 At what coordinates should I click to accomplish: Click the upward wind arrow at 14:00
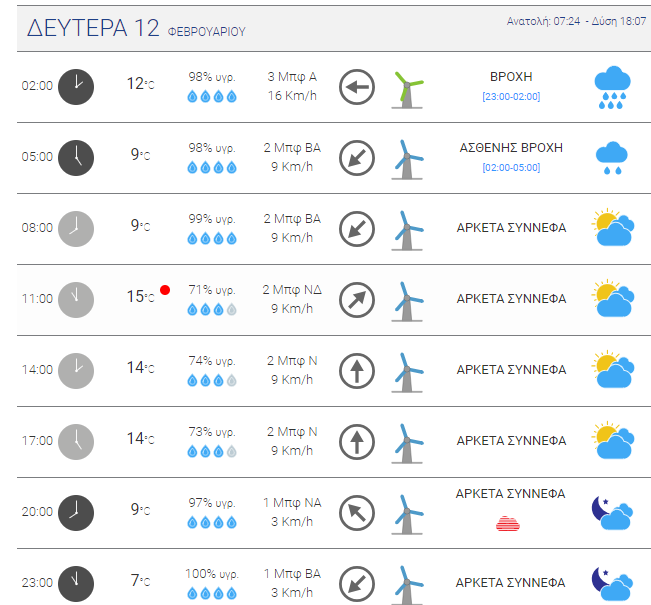(356, 370)
